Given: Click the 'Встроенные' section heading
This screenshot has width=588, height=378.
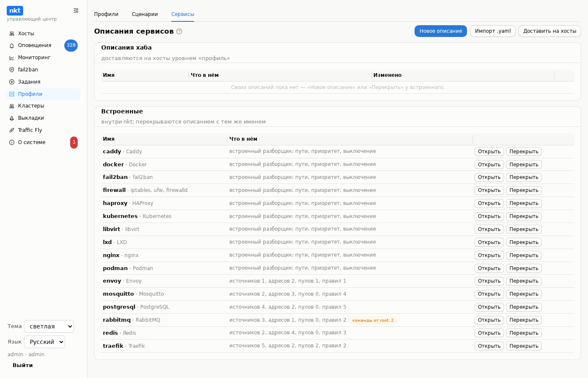Looking at the screenshot, I should pyautogui.click(x=122, y=111).
